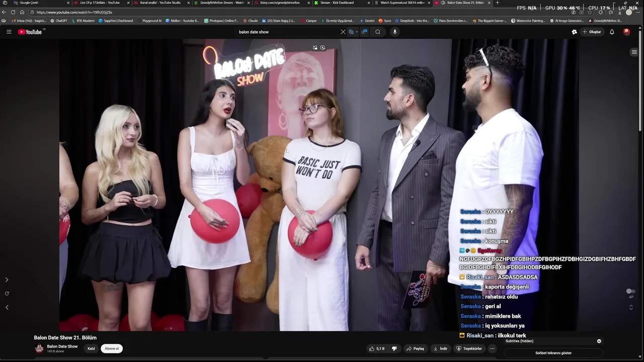Viewport: 644px width, 362px height.
Task: Subscribe via Abone ol button
Action: (x=112, y=348)
